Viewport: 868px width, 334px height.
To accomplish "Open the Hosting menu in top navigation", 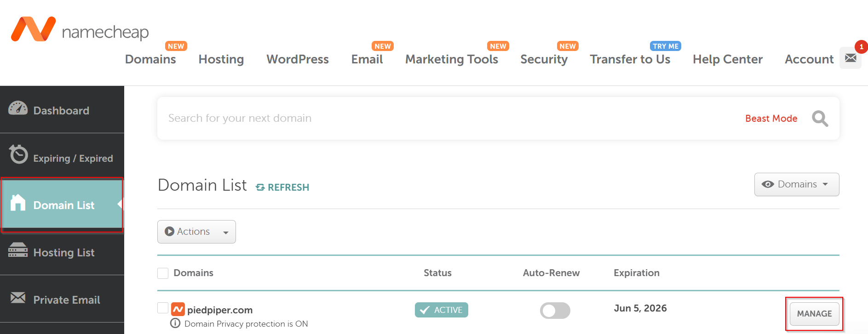I will pos(221,59).
